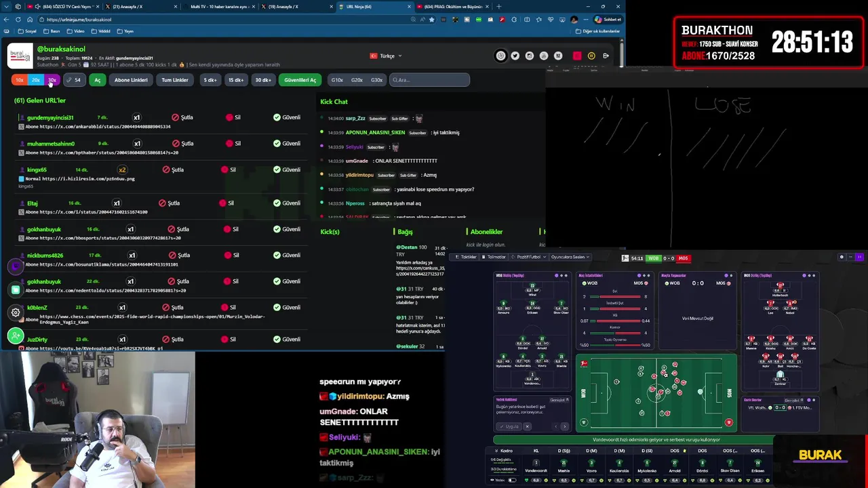The image size is (868, 488).
Task: Click the logout arrow icon in URL Ninja header
Action: tap(606, 56)
